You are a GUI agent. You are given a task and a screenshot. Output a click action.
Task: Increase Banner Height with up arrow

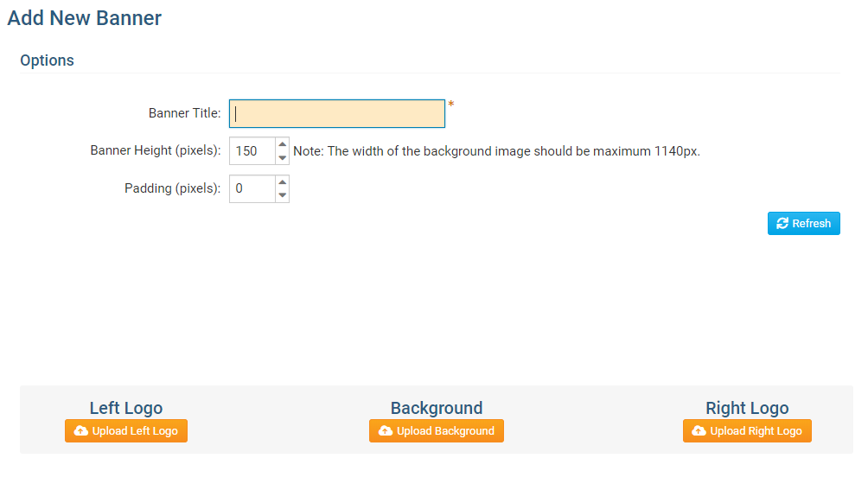coord(282,144)
